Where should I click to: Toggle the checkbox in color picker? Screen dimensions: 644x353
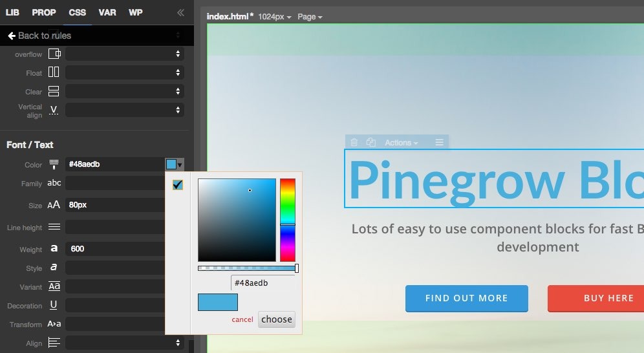(178, 185)
